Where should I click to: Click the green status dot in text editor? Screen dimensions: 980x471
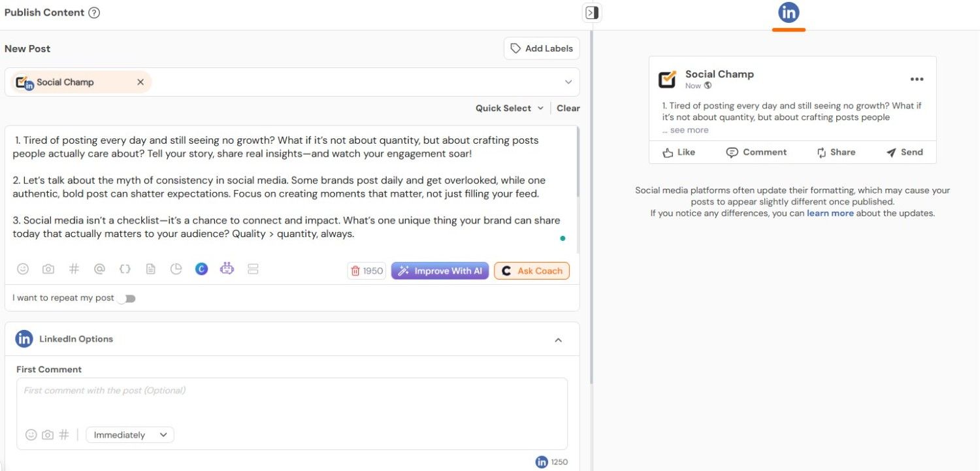click(x=563, y=238)
